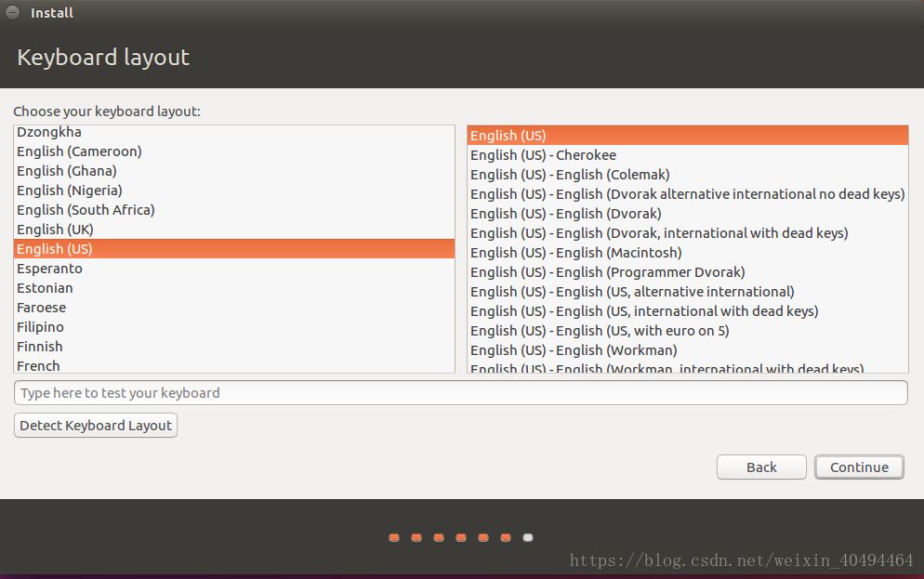This screenshot has width=924, height=579.
Task: Select plain English (US) variant in right list
Action: click(688, 136)
